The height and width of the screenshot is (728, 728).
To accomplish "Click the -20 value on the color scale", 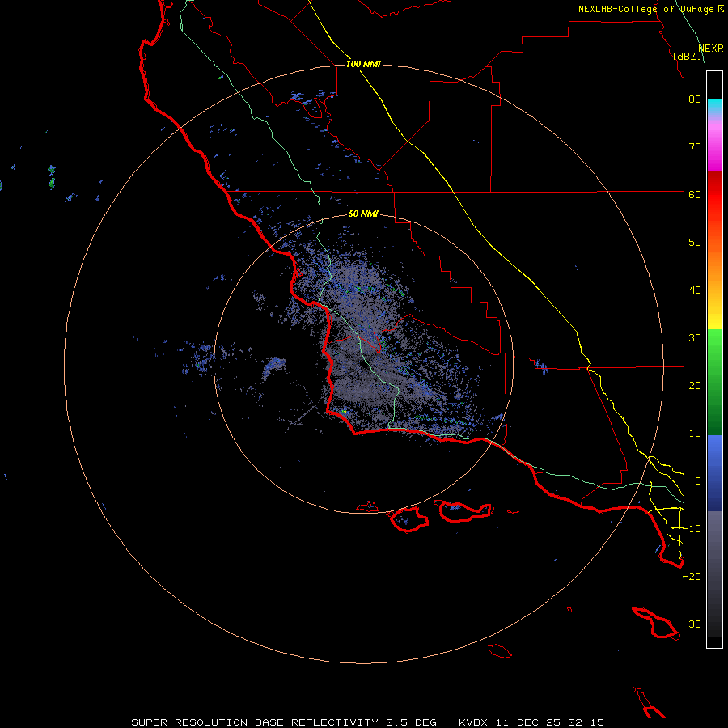I will pos(692,577).
